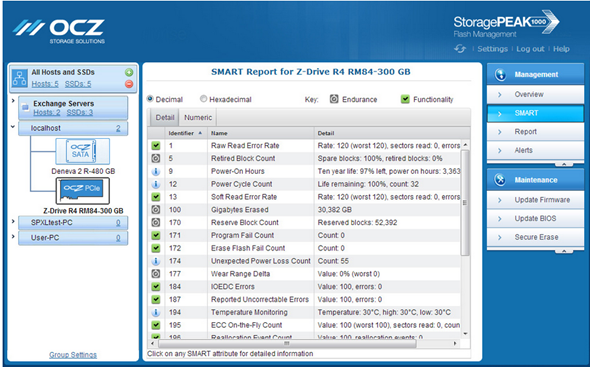Screen dimensions: 590x367
Task: Click the red remove host icon
Action: (x=129, y=84)
